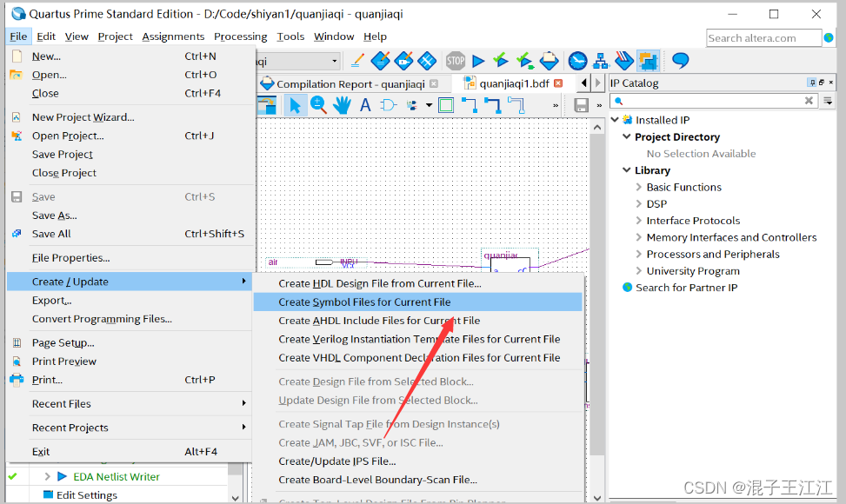Expand Memory Interfaces and Controllers

639,237
